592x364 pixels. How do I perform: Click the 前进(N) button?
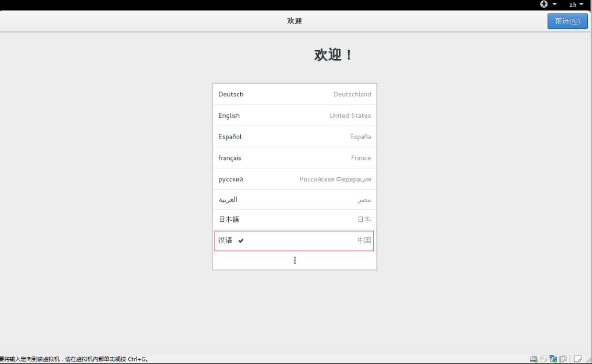567,21
